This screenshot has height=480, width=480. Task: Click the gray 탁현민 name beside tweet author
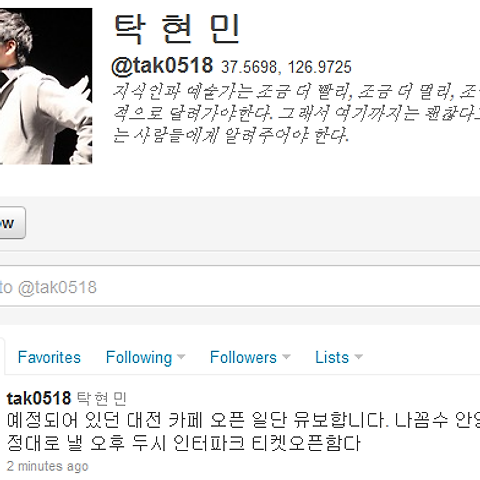point(102,399)
